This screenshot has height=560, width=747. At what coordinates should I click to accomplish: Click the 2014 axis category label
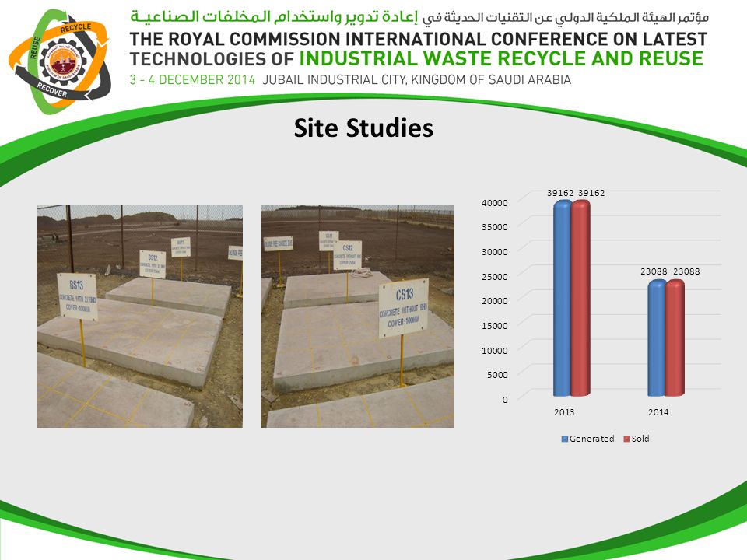coord(658,412)
